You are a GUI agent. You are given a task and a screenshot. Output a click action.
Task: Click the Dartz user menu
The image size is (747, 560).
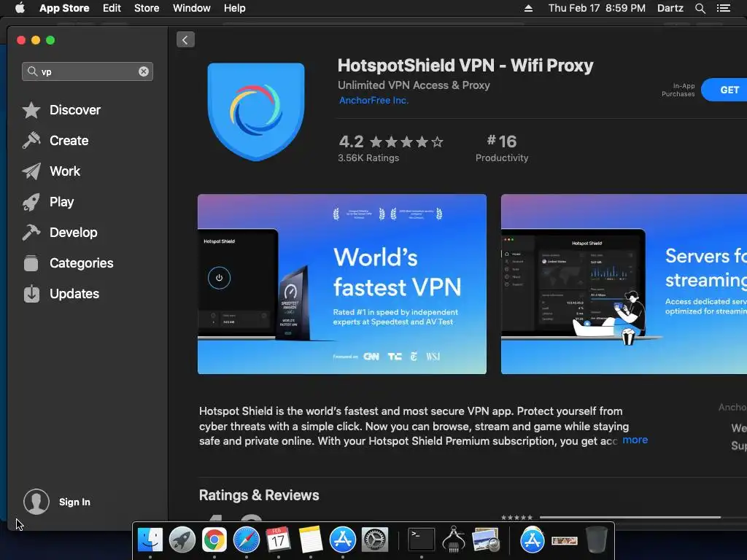pyautogui.click(x=670, y=8)
